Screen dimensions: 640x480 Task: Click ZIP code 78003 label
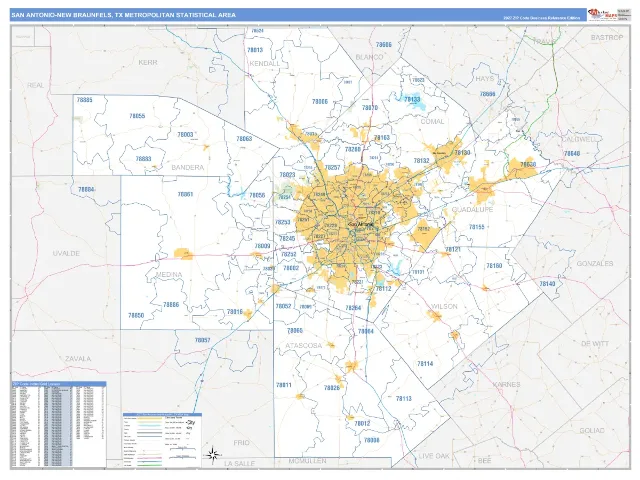coord(185,134)
